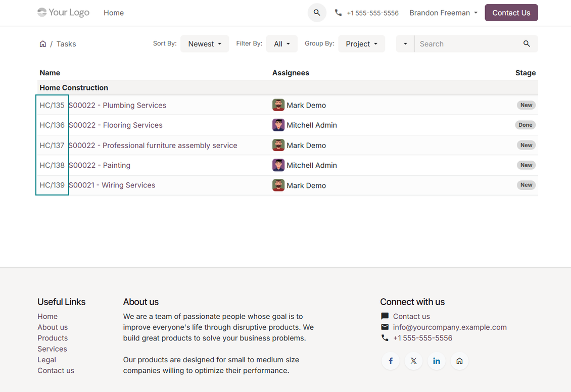The image size is (571, 392).
Task: Open the search options dropdown arrow
Action: point(405,43)
